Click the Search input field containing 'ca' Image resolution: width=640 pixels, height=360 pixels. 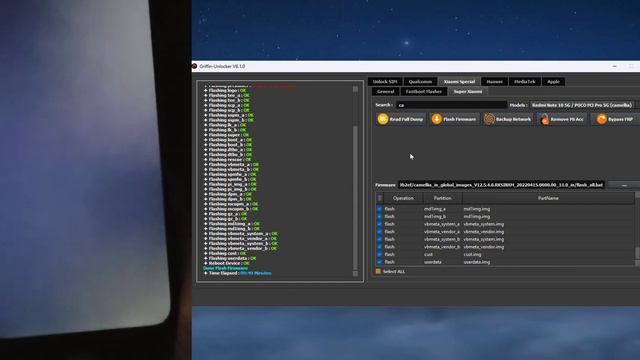[x=451, y=105]
